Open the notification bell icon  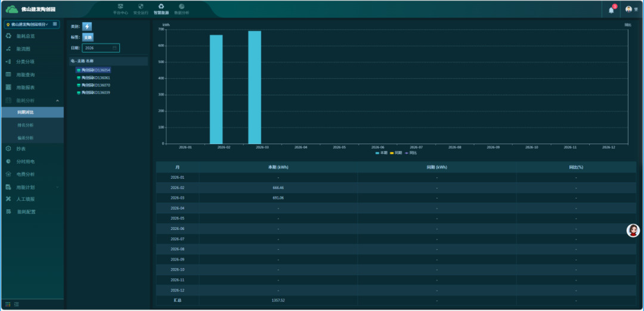click(x=611, y=10)
